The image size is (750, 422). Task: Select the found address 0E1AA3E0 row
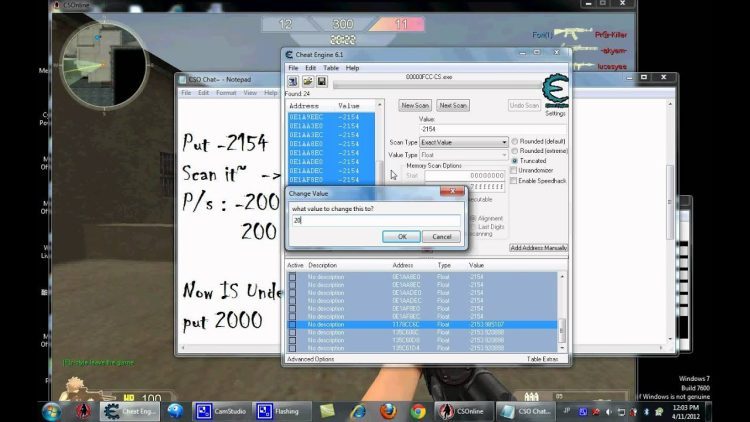(x=331, y=126)
